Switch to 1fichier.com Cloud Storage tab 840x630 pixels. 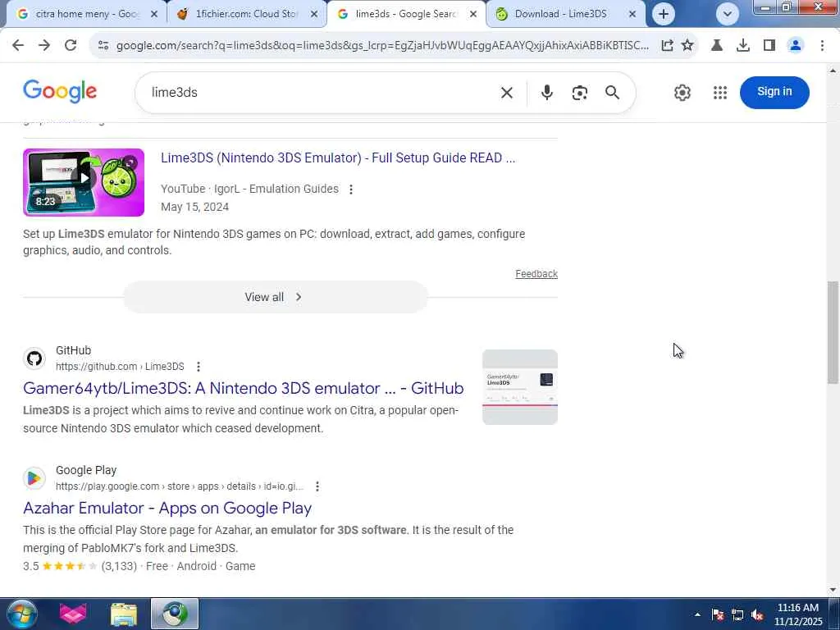coord(246,14)
